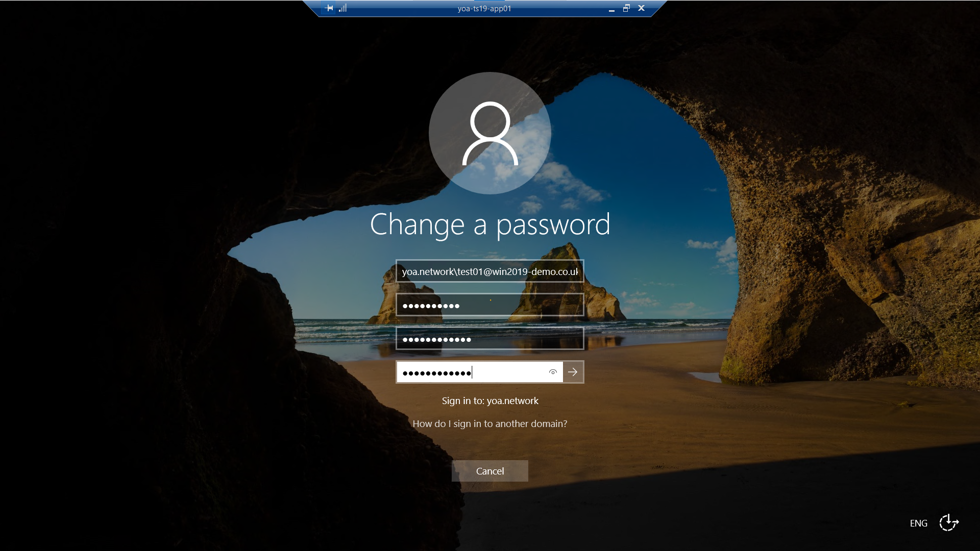The height and width of the screenshot is (551, 980).
Task: Restore down the remote desktop window
Action: [626, 8]
